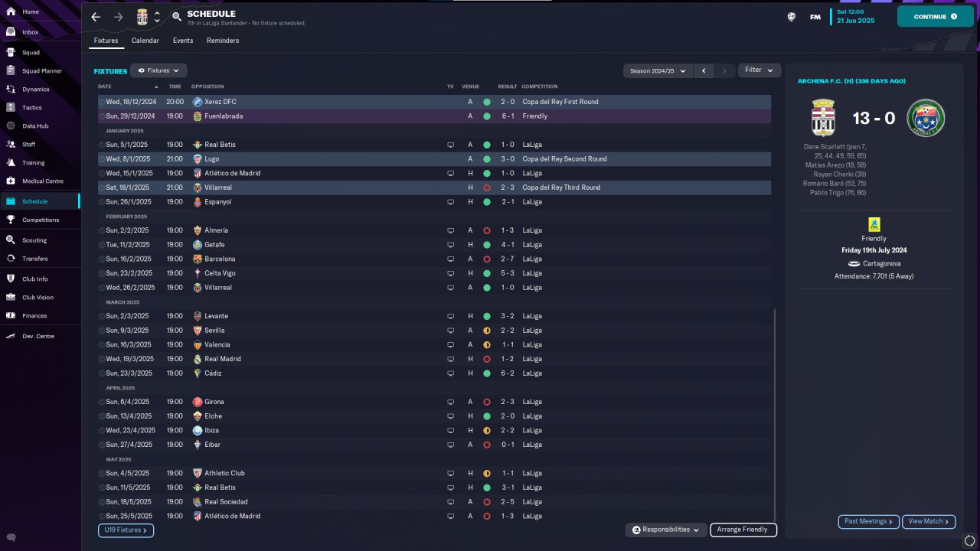
Task: Click the Archena F.C. crest in match panel
Action: 926,119
